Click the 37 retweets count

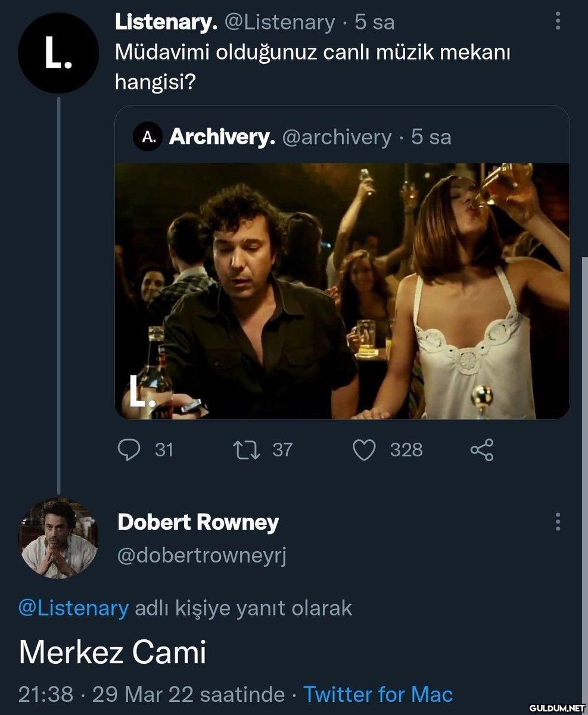283,450
